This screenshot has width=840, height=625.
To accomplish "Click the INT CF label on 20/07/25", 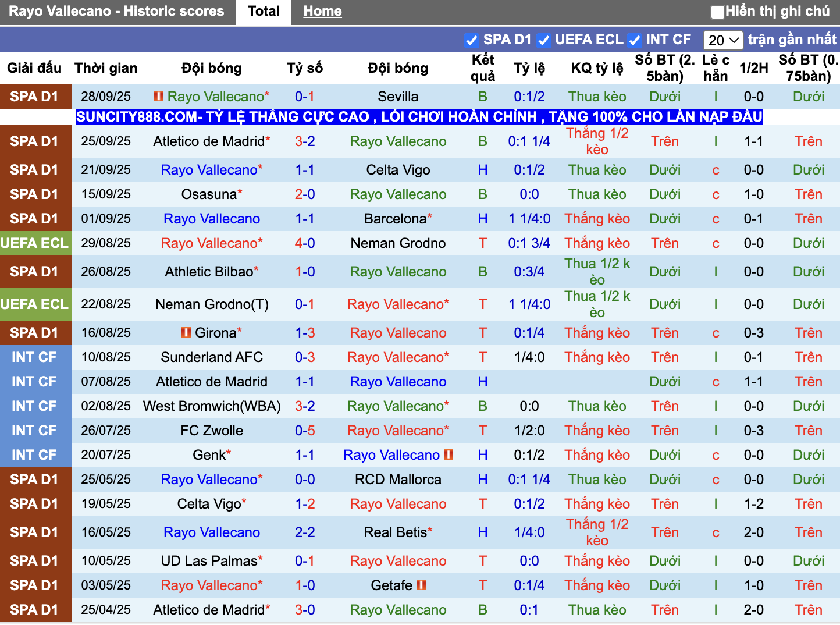I will (34, 455).
